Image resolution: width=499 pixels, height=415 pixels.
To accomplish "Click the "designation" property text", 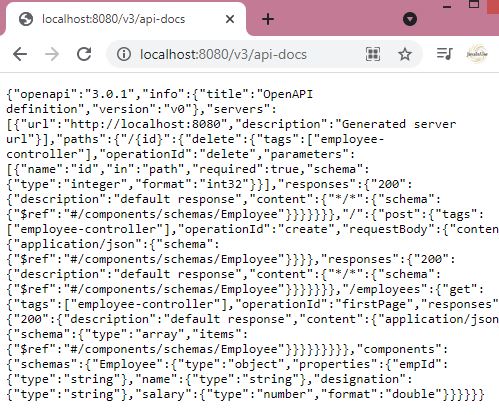I will 360,379.
